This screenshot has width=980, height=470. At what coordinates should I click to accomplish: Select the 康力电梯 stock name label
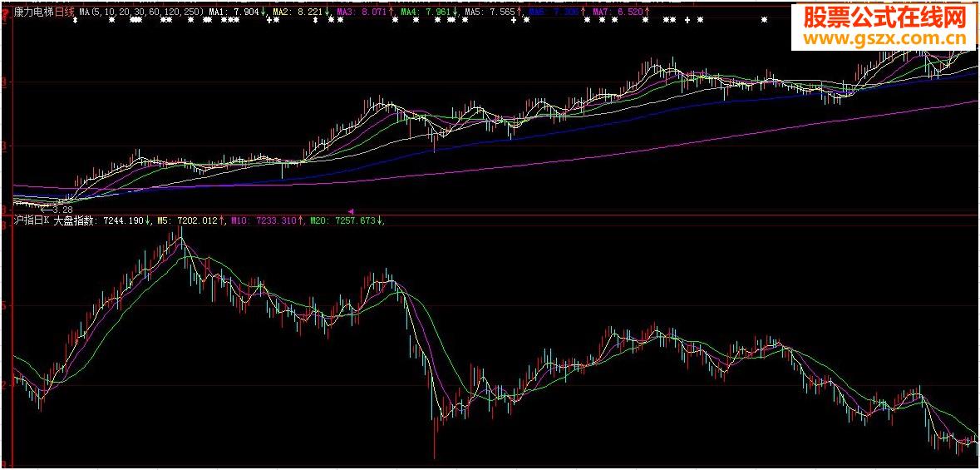[33, 12]
